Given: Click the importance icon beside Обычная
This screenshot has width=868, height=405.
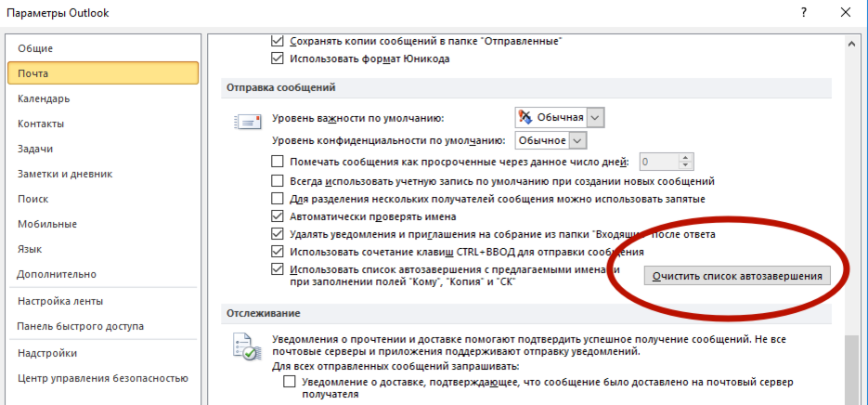Looking at the screenshot, I should 525,117.
